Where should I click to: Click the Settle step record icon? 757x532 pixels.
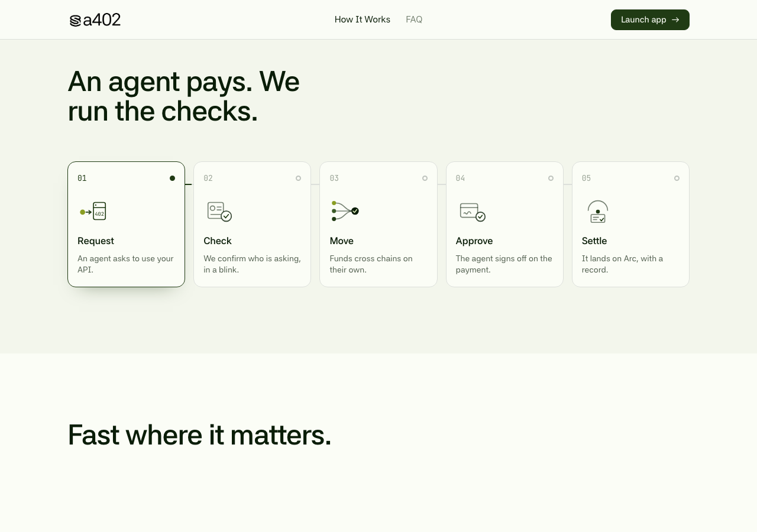(598, 212)
